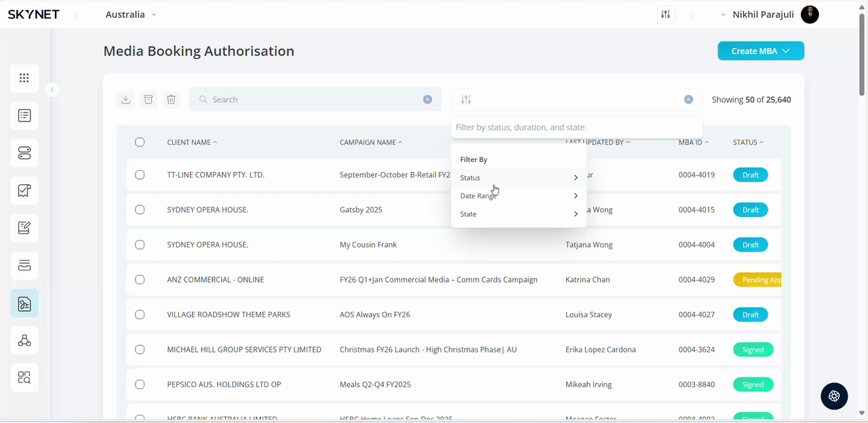Collapse the sidebar with the arrow toggle
This screenshot has width=868, height=423.
tap(52, 89)
